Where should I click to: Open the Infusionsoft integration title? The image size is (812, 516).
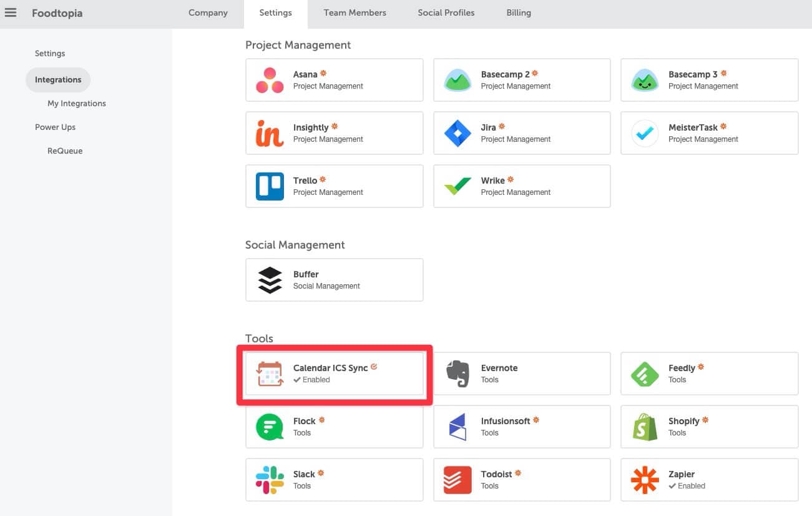point(506,421)
